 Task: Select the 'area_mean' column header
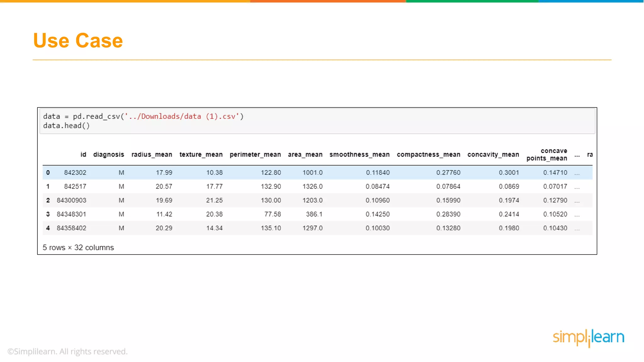pyautogui.click(x=305, y=155)
